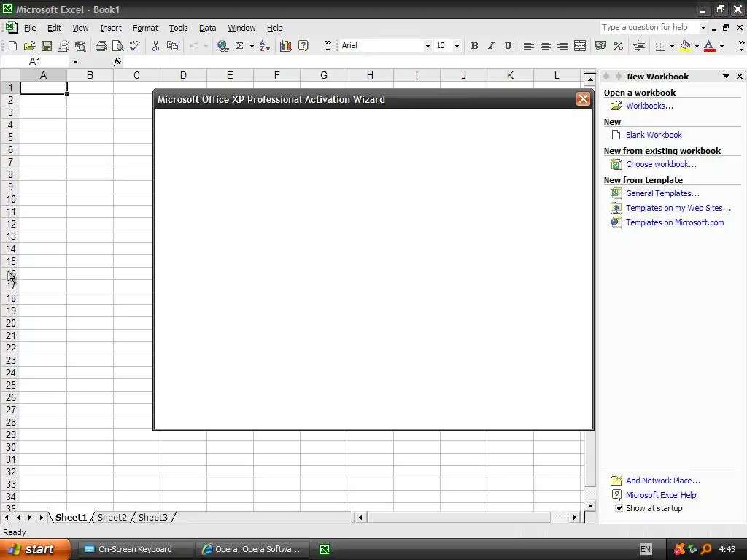Switch to the Sheet2 tab
747x560 pixels.
click(112, 517)
